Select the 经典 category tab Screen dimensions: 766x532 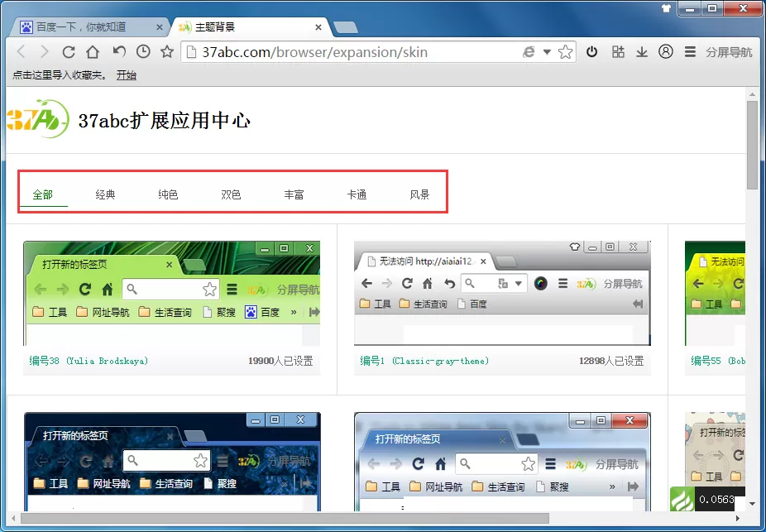(x=105, y=194)
